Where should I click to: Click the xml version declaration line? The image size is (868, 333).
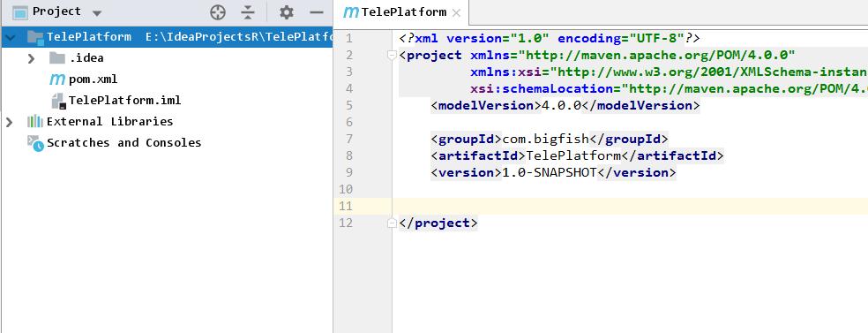click(550, 38)
